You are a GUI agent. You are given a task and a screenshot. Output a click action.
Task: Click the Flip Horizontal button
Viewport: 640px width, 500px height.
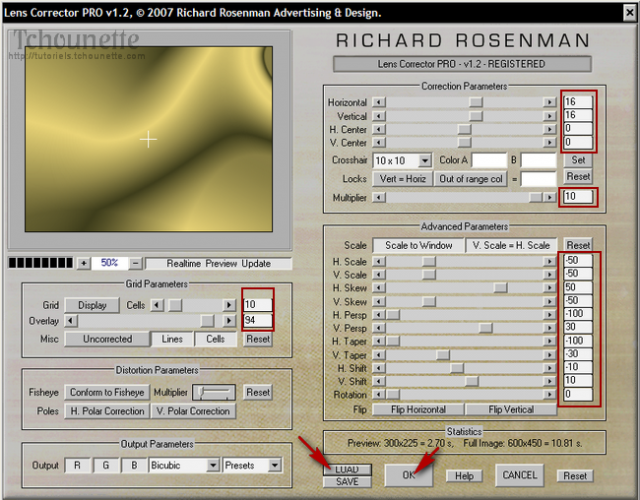[418, 410]
